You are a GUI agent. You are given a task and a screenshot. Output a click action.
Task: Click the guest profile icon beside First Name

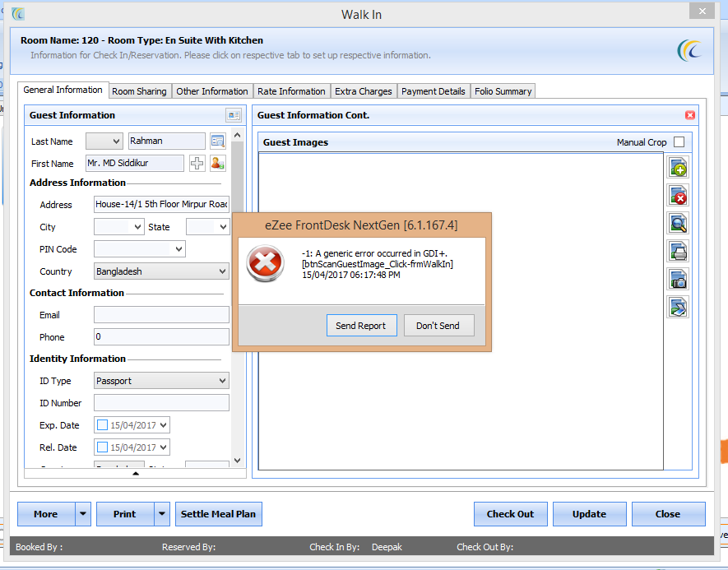click(217, 163)
